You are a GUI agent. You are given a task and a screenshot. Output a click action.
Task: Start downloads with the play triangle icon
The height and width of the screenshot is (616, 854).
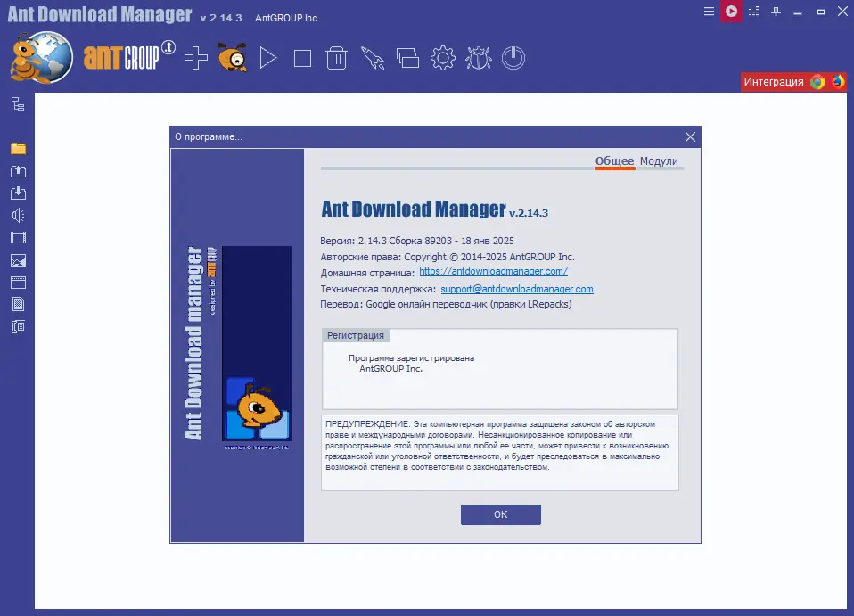pos(268,58)
